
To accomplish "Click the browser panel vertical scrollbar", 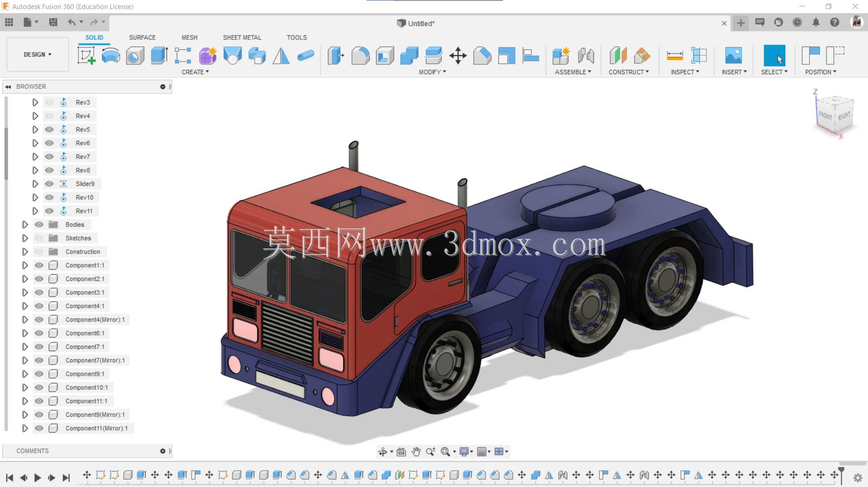I will (x=6, y=154).
